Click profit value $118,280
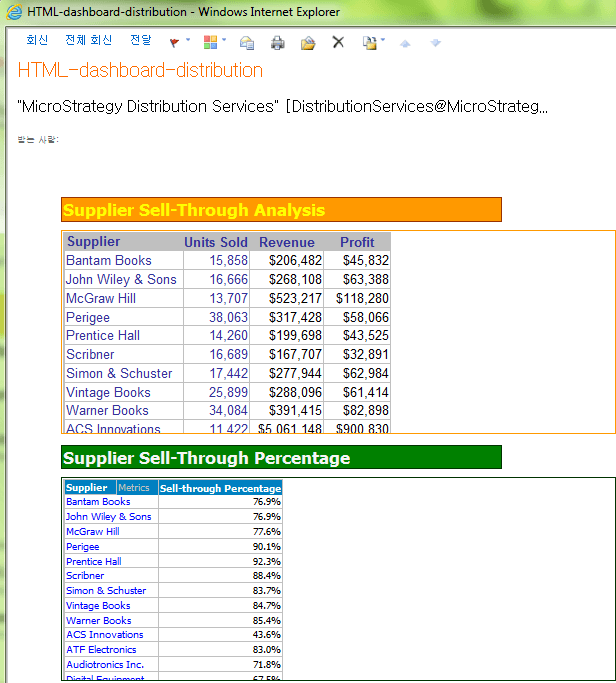 pyautogui.click(x=362, y=298)
